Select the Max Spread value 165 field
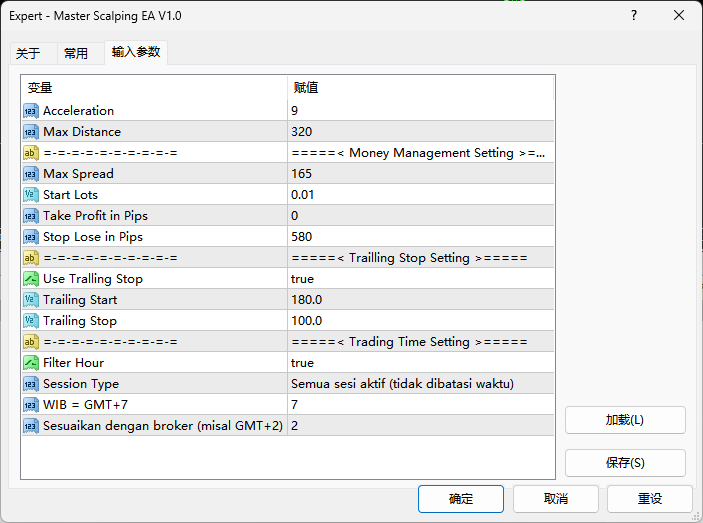This screenshot has height=523, width=703. click(420, 174)
